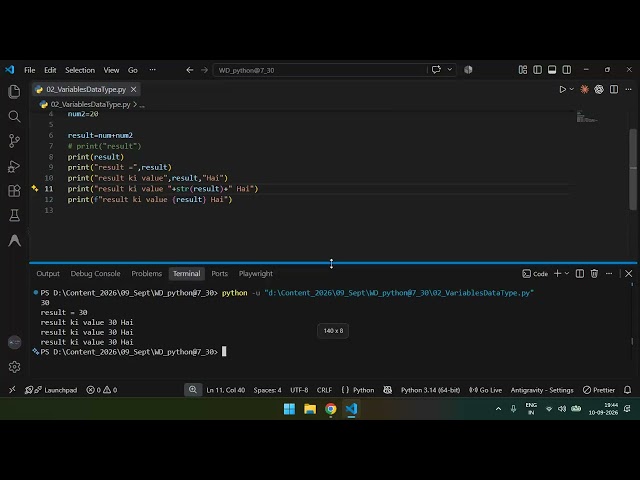Click the orange sparkle icon in editor toolbar
The height and width of the screenshot is (480, 640).
(x=584, y=89)
